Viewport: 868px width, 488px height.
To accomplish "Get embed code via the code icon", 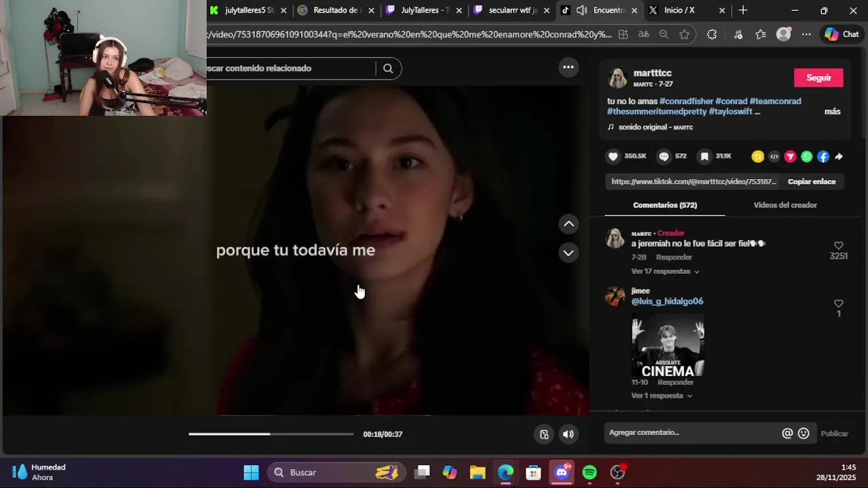I will 774,157.
